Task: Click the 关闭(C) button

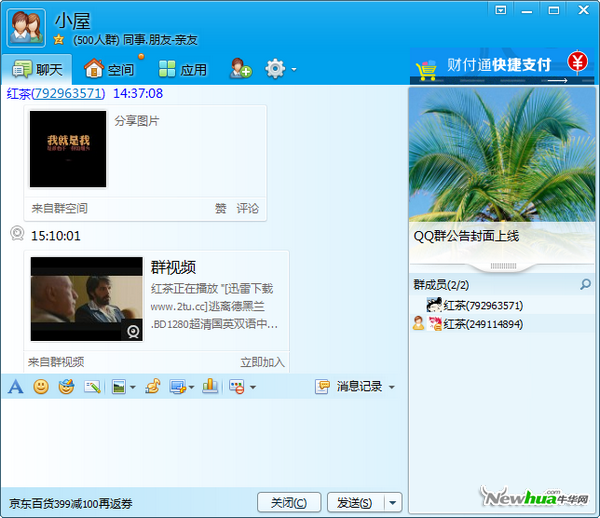Action: pyautogui.click(x=289, y=503)
